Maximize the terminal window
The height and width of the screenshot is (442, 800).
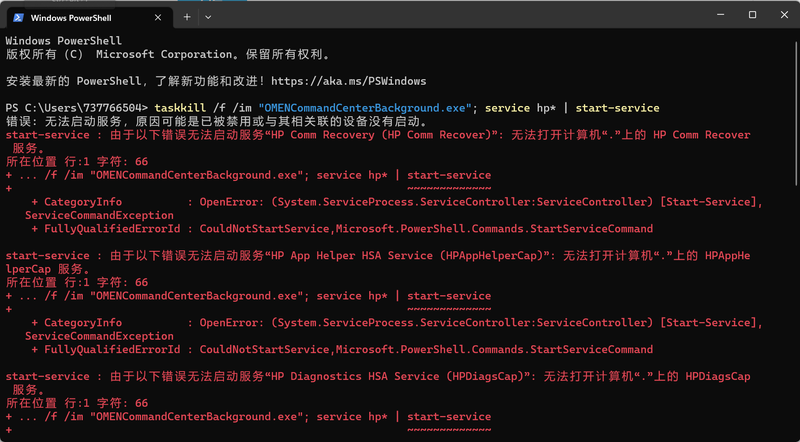[752, 15]
